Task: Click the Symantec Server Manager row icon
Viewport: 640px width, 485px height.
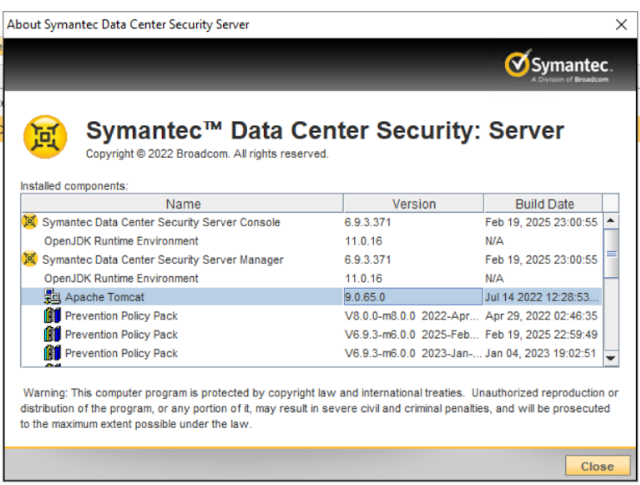Action: [30, 259]
